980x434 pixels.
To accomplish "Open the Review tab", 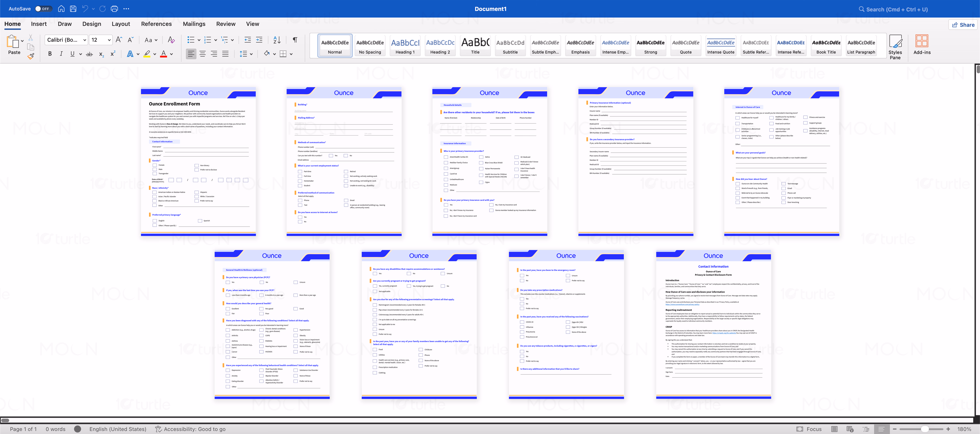I will 226,24.
